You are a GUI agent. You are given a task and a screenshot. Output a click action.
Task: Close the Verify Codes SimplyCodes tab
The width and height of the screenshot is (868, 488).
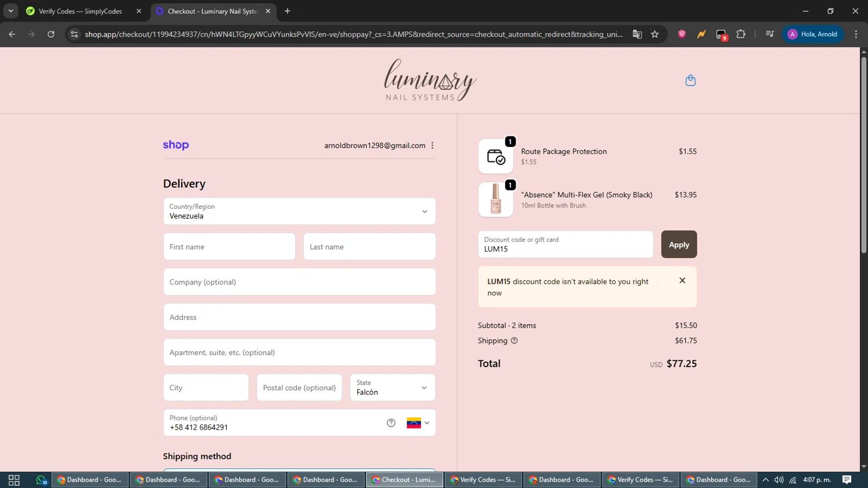(139, 11)
